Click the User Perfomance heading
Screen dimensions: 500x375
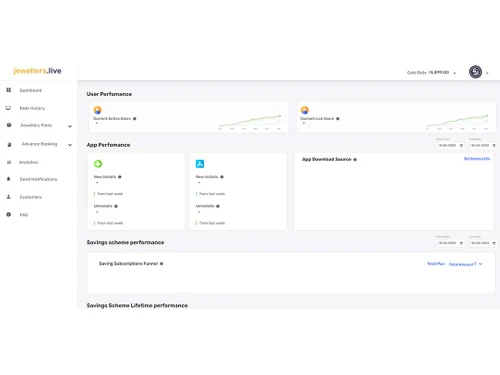click(x=109, y=94)
